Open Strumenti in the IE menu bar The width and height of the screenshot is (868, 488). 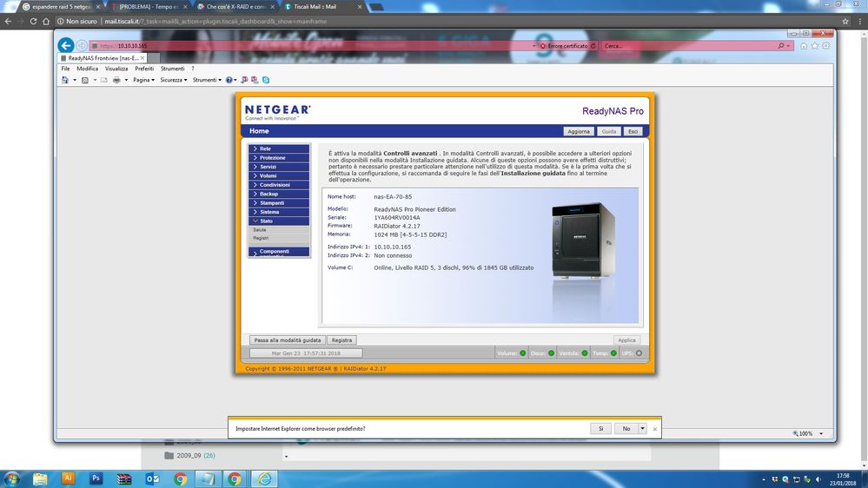[172, 69]
